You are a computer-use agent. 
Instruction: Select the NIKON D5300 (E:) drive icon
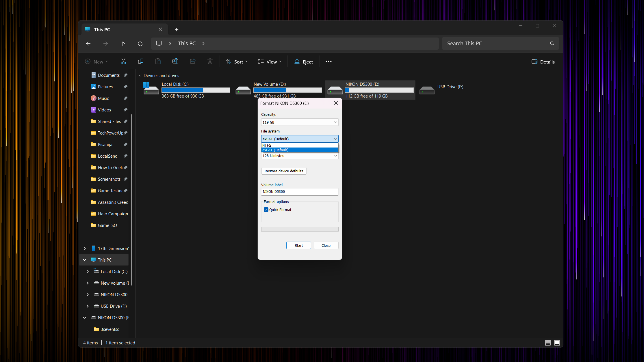click(335, 90)
